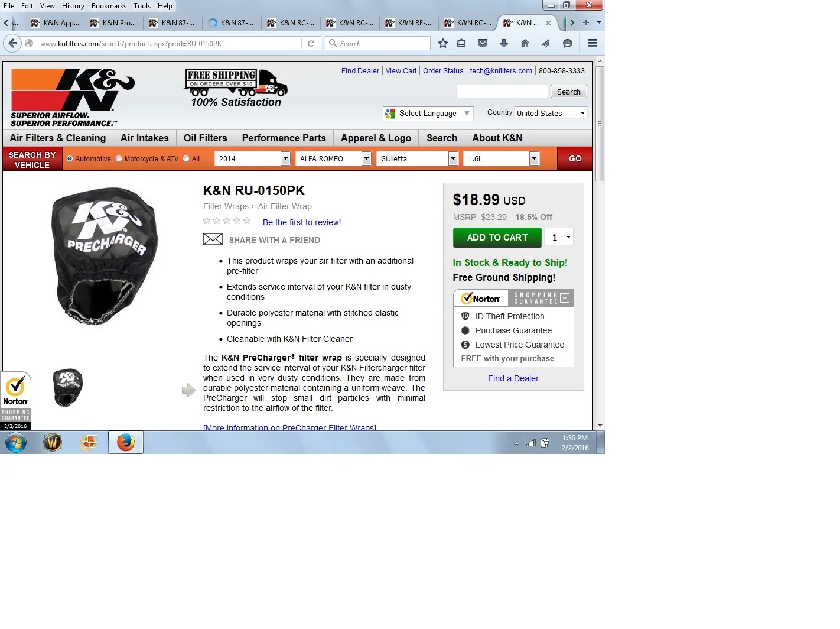Screen dimensions: 840x629
Task: Click the Air Filter Wrap breadcrumb link
Action: click(285, 206)
